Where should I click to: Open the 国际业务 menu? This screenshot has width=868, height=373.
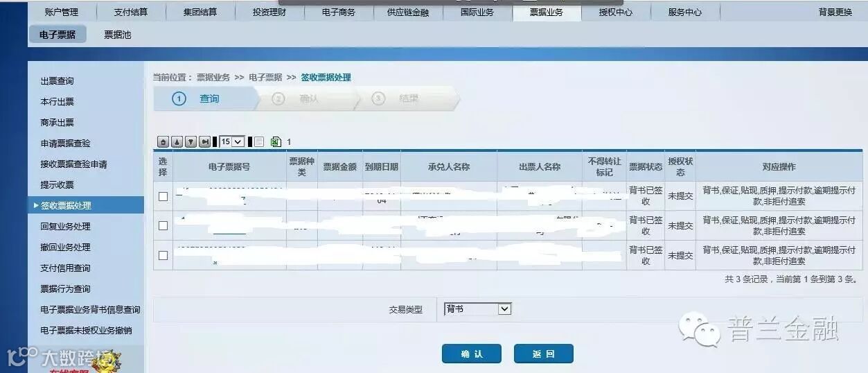pyautogui.click(x=477, y=12)
